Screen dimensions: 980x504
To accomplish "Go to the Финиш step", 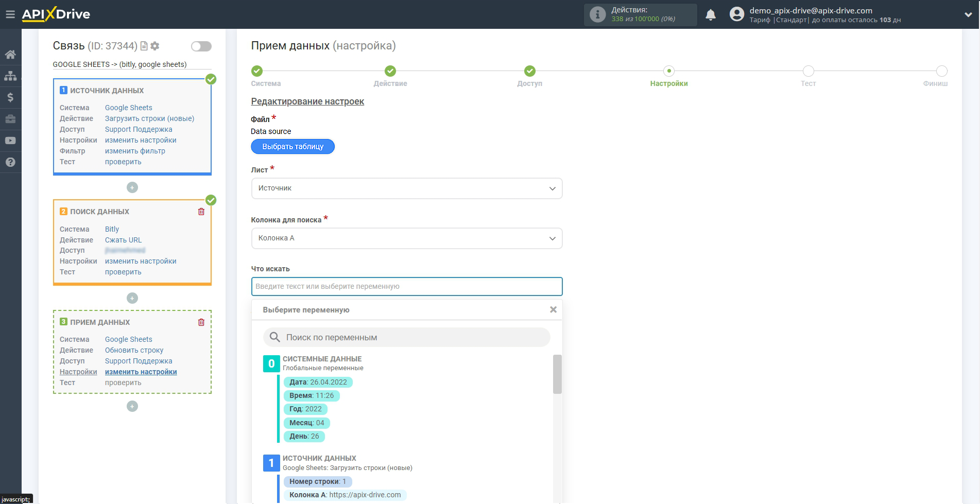I will [x=942, y=71].
